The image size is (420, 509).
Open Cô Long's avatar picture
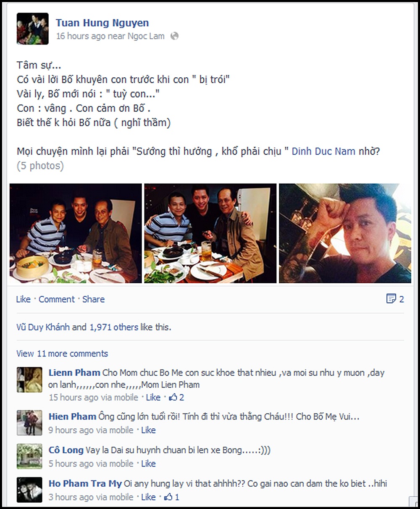pos(29,456)
